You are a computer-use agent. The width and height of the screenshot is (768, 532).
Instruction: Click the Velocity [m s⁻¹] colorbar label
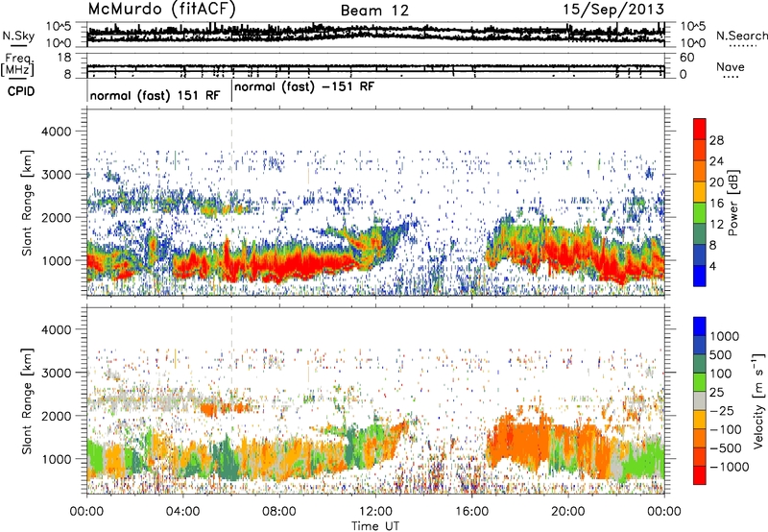758,401
